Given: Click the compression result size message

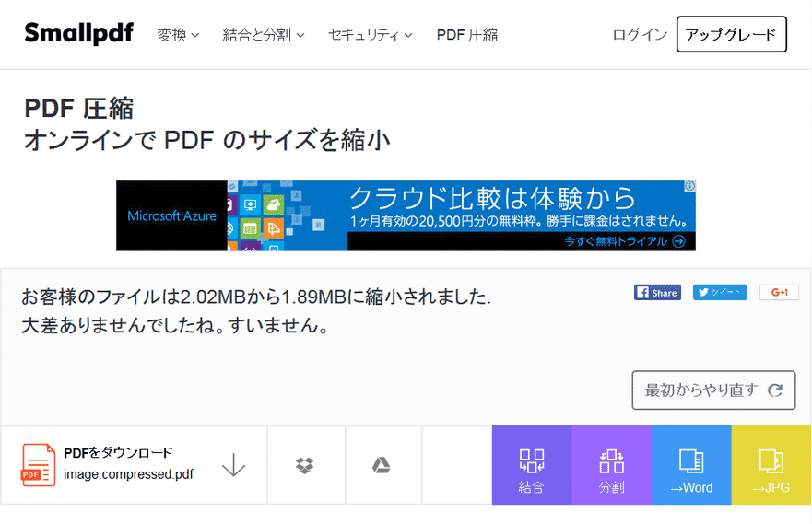Looking at the screenshot, I should click(256, 297).
